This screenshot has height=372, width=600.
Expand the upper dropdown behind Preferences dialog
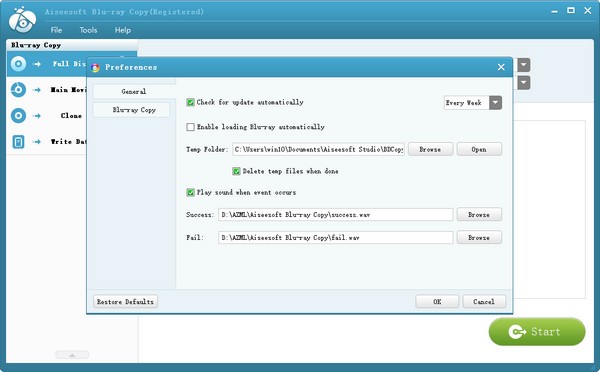pyautogui.click(x=523, y=65)
